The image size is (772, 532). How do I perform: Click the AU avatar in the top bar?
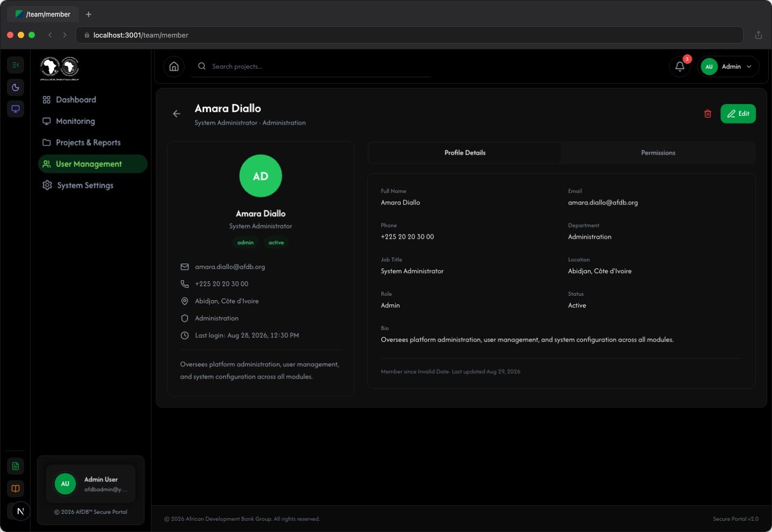(709, 67)
